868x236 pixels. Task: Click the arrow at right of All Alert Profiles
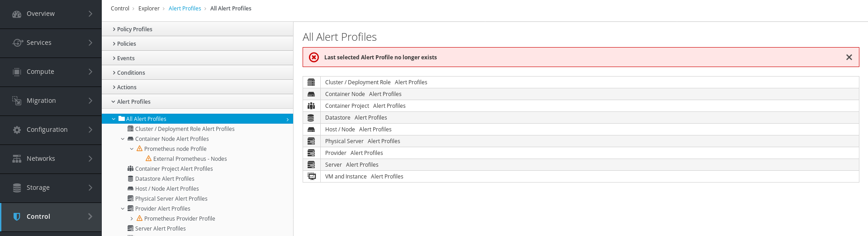coord(288,119)
